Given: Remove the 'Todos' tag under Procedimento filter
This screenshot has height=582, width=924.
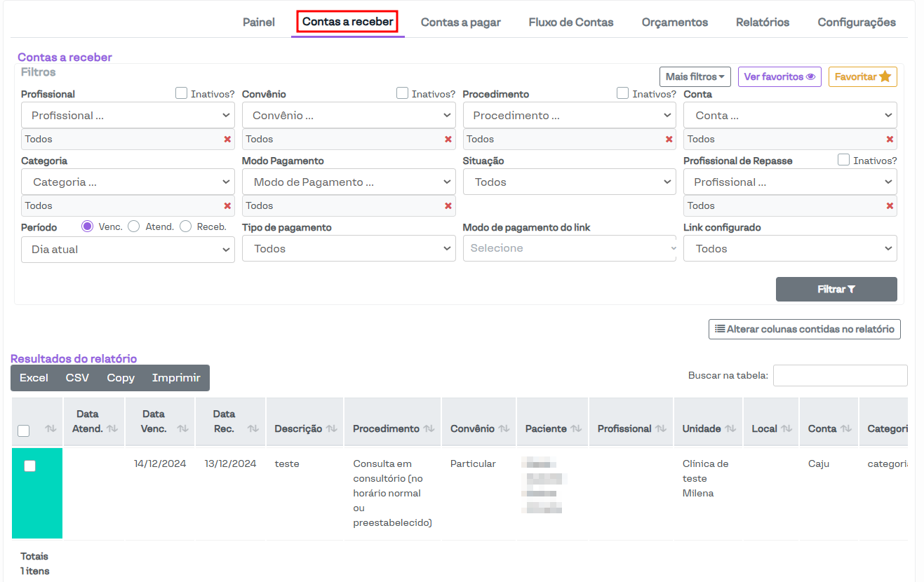Looking at the screenshot, I should tap(669, 140).
